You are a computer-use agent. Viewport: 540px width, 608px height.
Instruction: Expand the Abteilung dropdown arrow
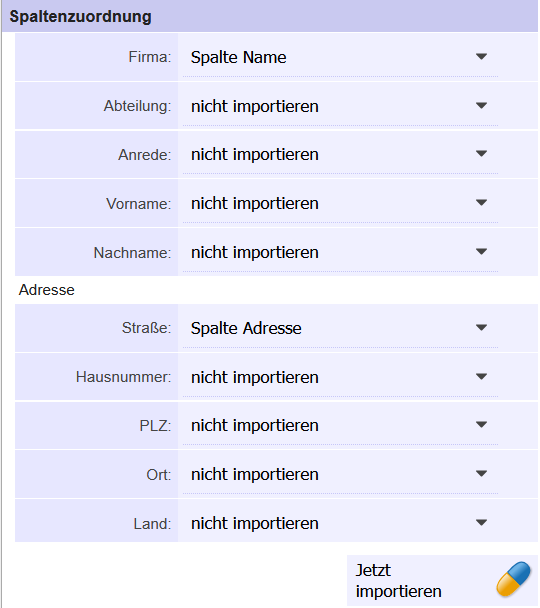pos(481,106)
